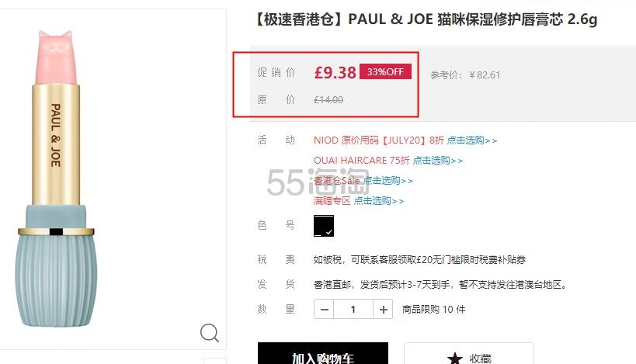Screen dimensions: 636x364
Task: Decrease quantity with the minus button
Action: tap(324, 309)
